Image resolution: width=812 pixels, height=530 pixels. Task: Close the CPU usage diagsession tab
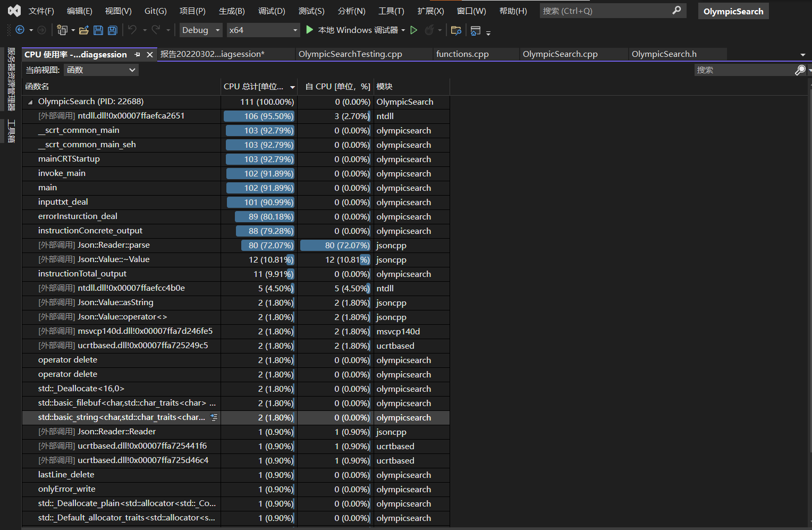150,54
